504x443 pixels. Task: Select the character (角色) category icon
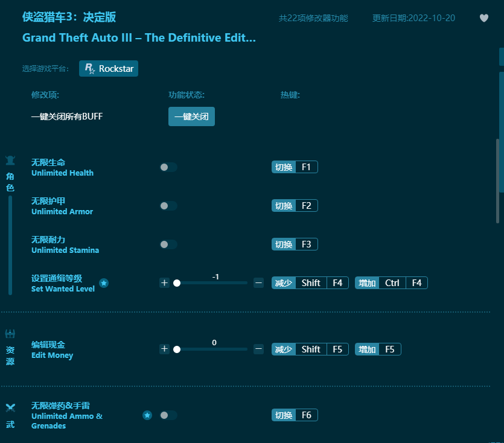10,160
